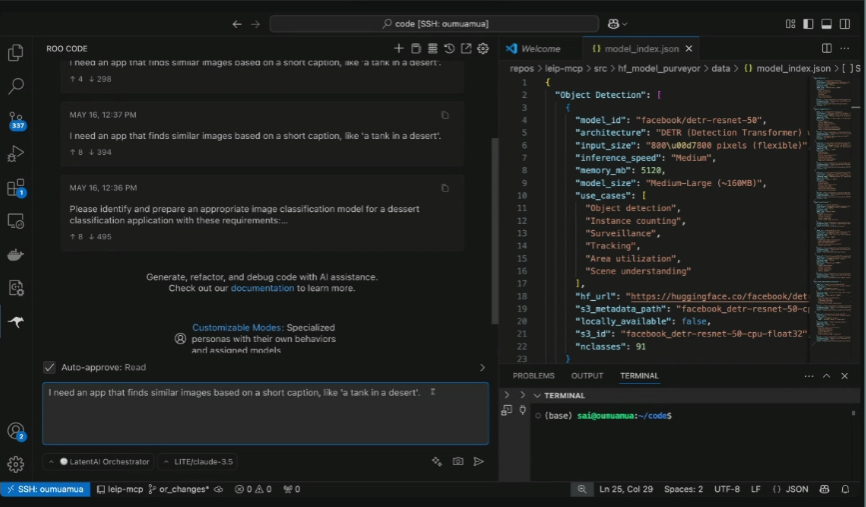Open LatentAI Orchestrator mode dropdown
This screenshot has width=866, height=507.
pos(99,462)
